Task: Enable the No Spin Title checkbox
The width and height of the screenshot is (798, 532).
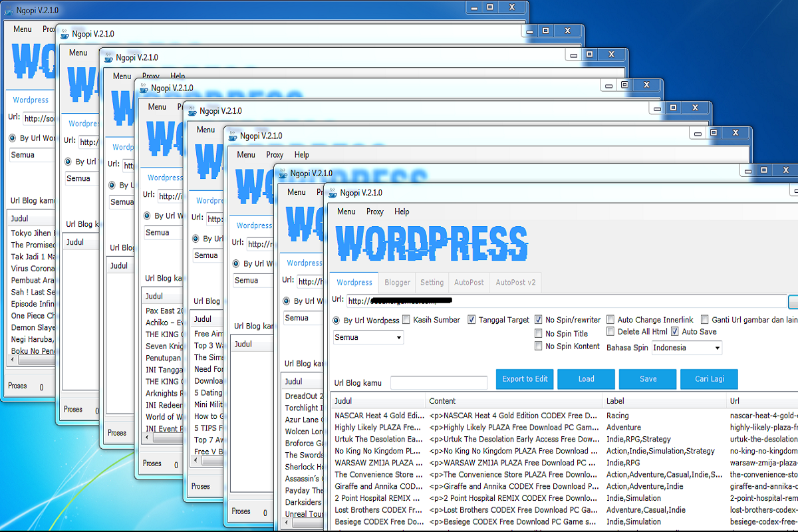Action: 539,333
